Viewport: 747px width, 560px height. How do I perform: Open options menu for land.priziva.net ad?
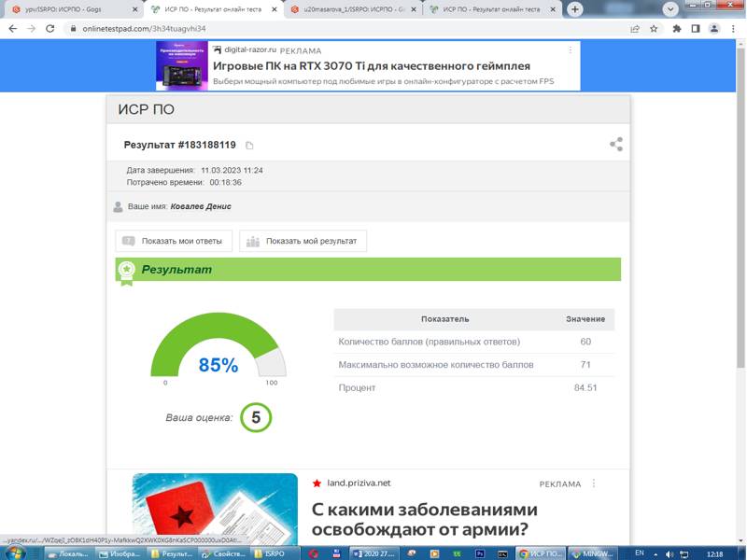(x=594, y=483)
